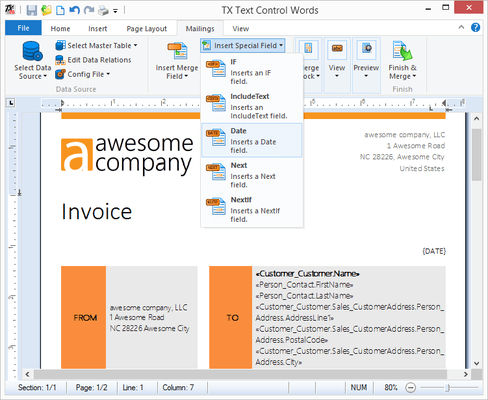Open the Config File dropdown

(83, 74)
